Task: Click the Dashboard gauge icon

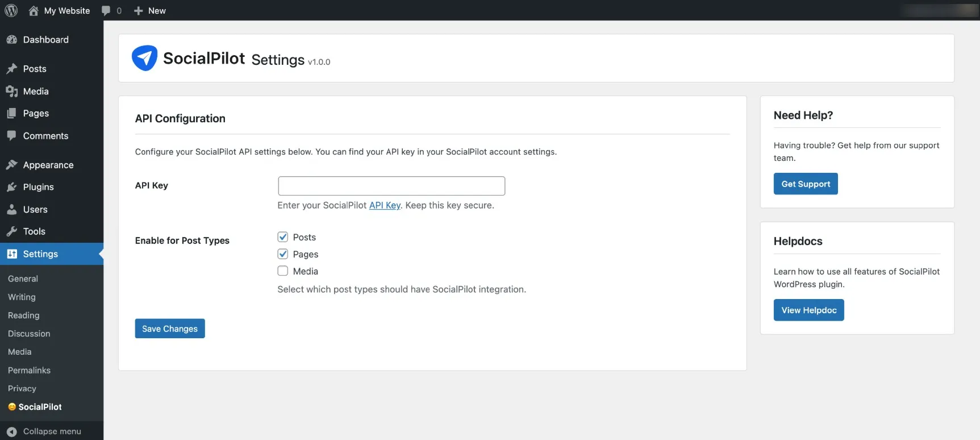Action: click(x=12, y=40)
